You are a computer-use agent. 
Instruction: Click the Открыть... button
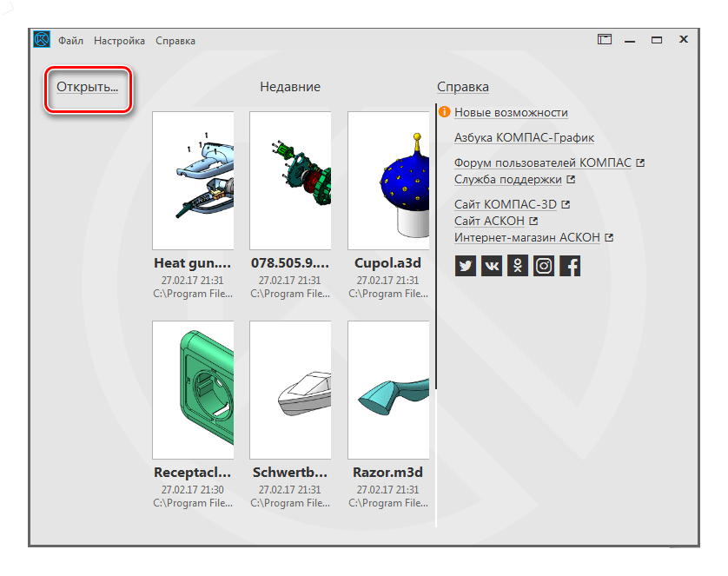pyautogui.click(x=88, y=87)
